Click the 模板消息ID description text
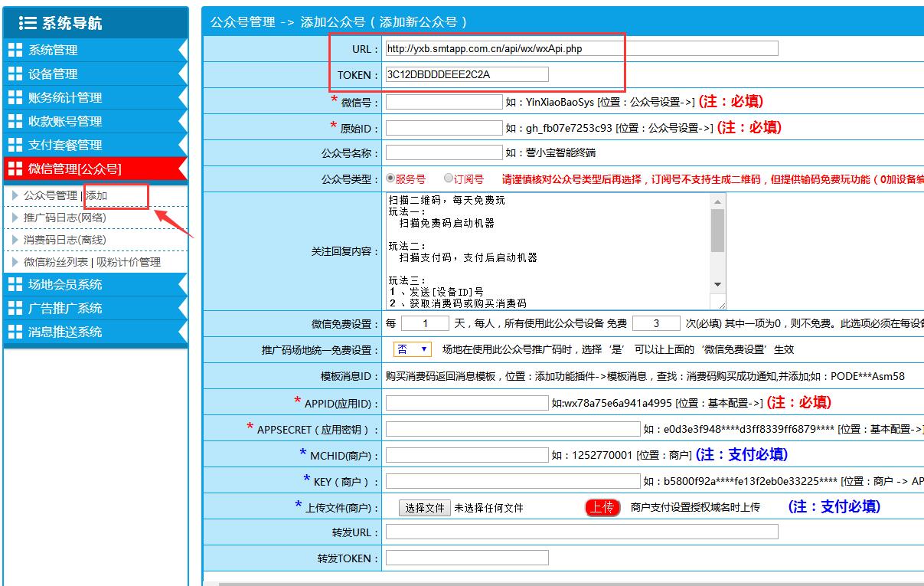Screen dimensions: 924x586 (x=645, y=376)
